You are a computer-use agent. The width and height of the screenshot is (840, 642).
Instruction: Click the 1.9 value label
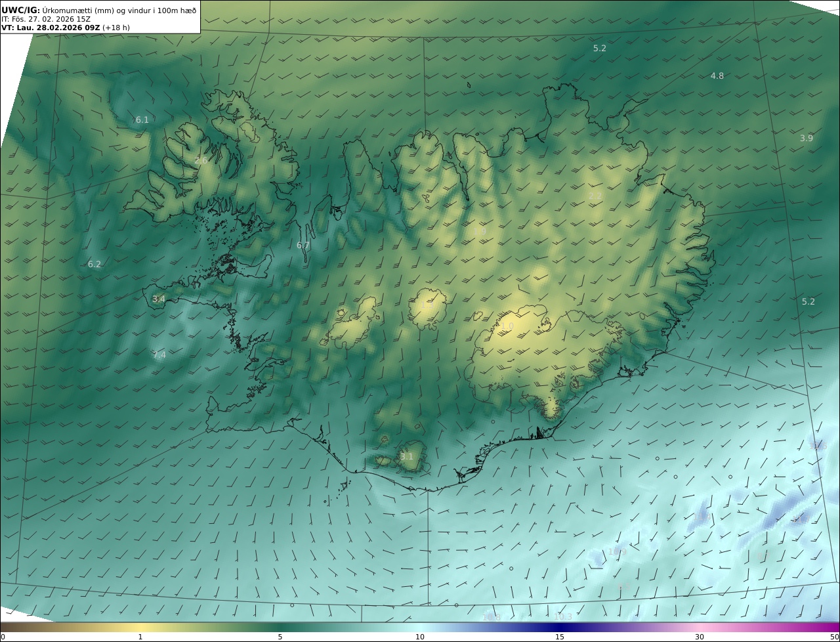click(480, 232)
